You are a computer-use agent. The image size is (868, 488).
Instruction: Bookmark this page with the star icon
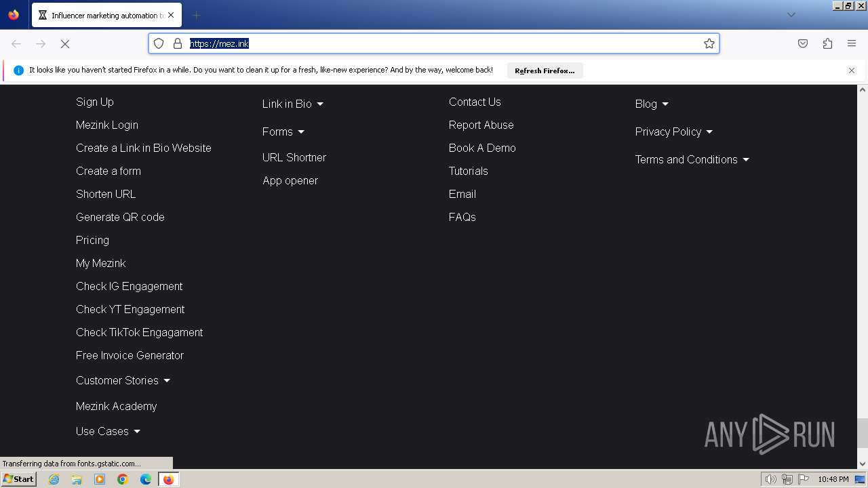point(709,43)
